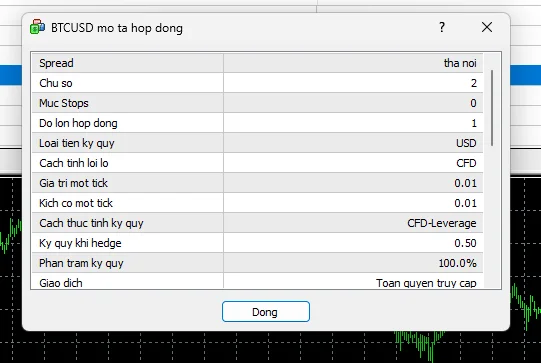Click the Muc Stops value 0
The width and height of the screenshot is (541, 363).
[x=473, y=103]
